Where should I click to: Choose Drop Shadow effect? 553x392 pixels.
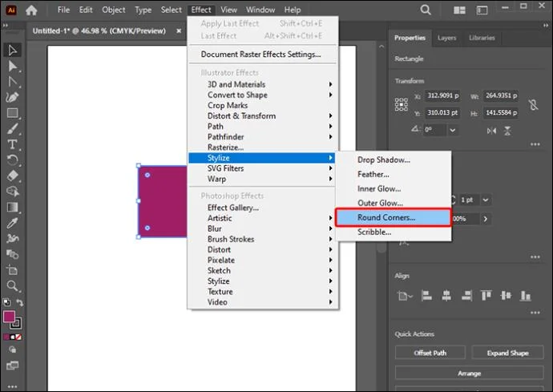coord(394,160)
